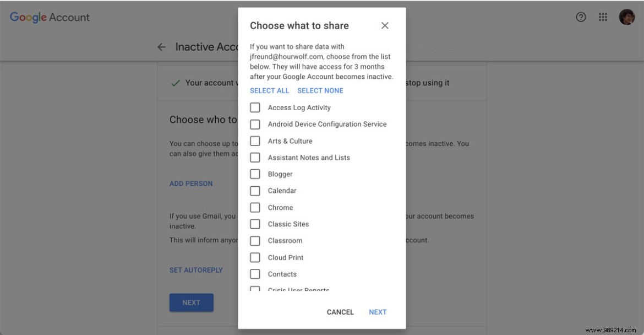Viewport: 644px width, 335px height.
Task: Click NEXT at the dialog bottom
Action: (378, 312)
